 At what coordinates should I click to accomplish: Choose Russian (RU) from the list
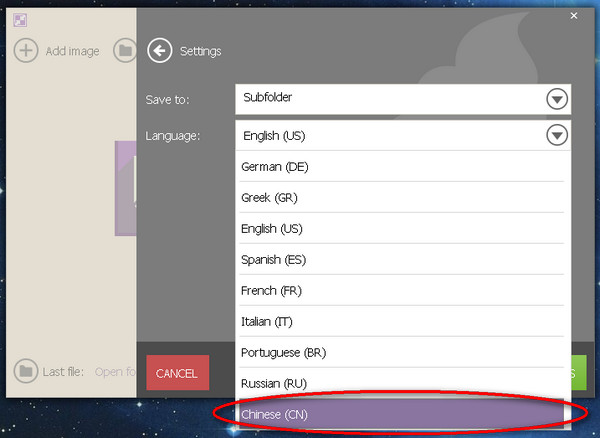click(x=402, y=383)
